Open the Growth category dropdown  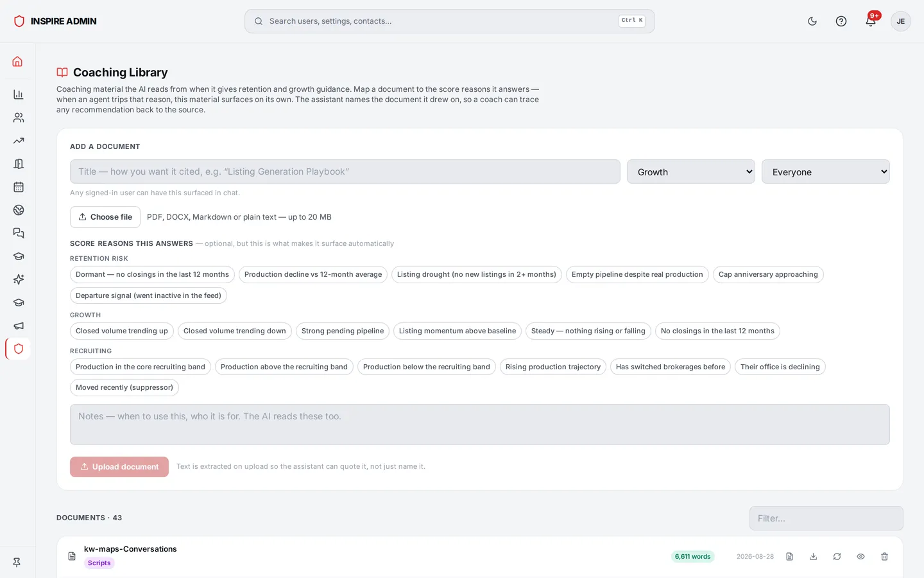click(x=691, y=171)
